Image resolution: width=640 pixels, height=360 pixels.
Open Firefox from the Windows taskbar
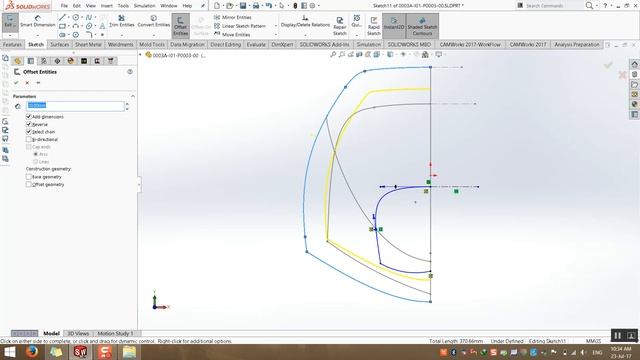(32, 352)
